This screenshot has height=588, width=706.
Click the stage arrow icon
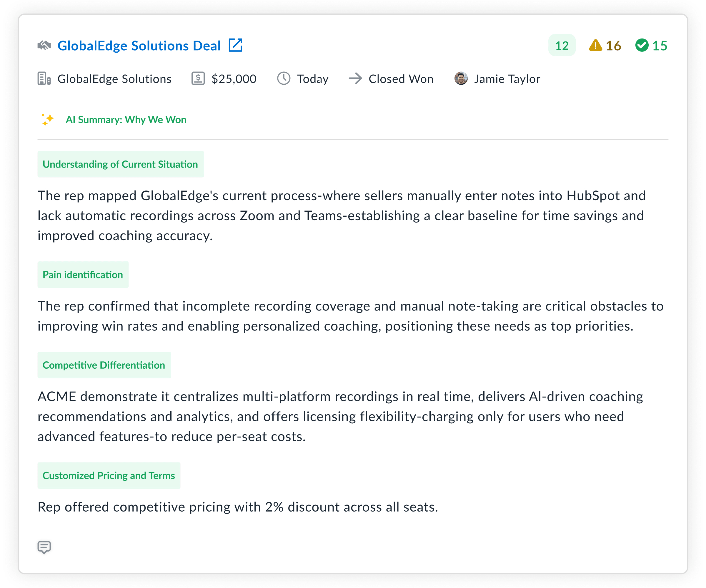[x=355, y=78]
